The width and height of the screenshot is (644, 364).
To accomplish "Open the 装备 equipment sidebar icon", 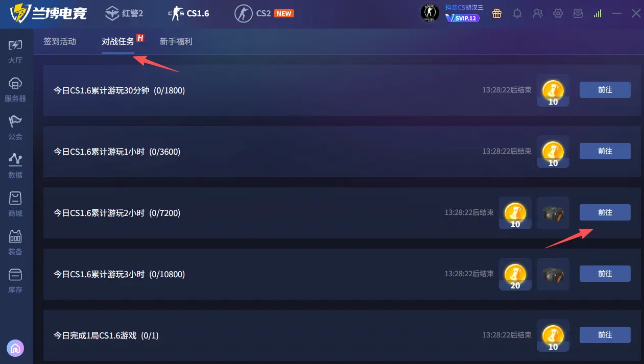I will coord(15,242).
